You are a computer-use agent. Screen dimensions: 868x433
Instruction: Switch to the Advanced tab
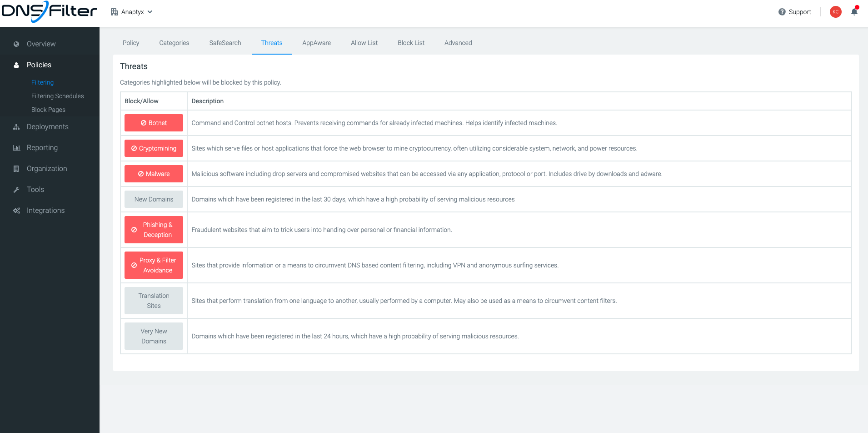pos(458,43)
